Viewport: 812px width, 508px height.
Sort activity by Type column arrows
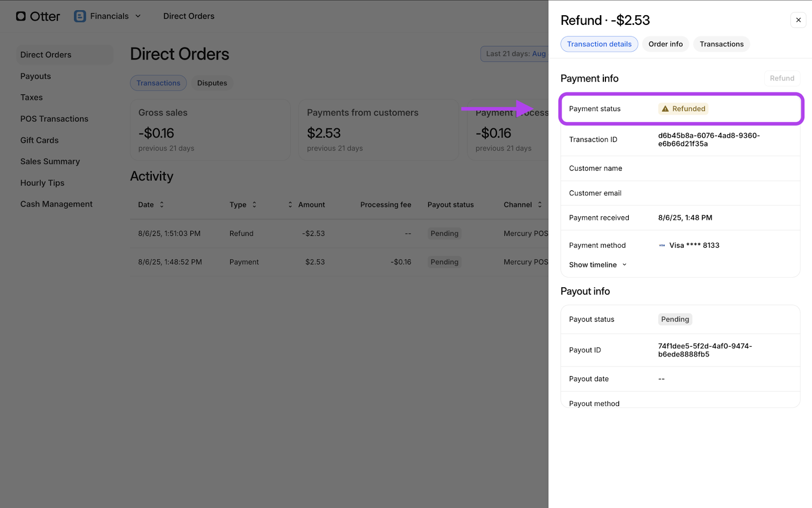coord(254,205)
